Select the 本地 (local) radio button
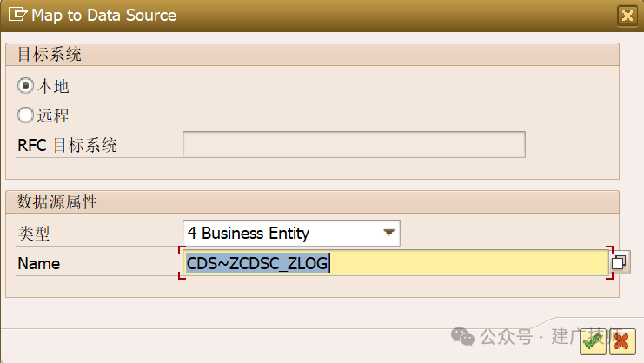 pyautogui.click(x=25, y=86)
